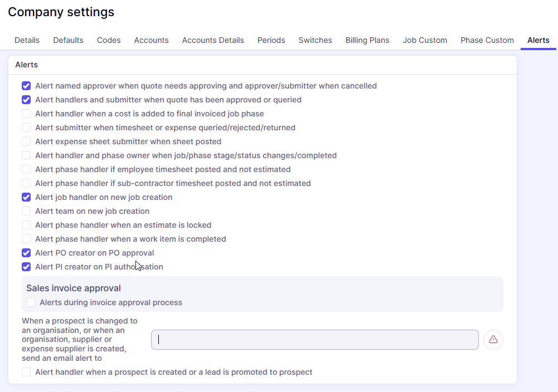Open the Details tab

27,40
